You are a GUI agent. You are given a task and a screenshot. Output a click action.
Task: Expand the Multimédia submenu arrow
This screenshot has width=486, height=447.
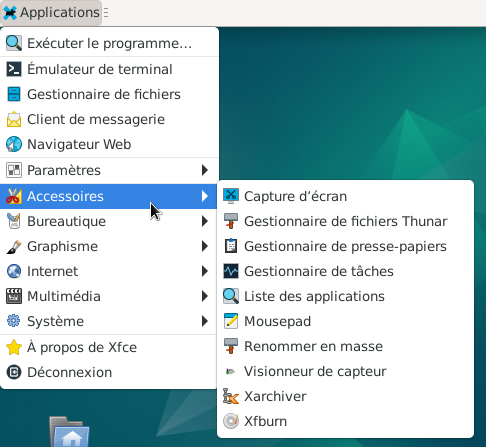click(205, 296)
